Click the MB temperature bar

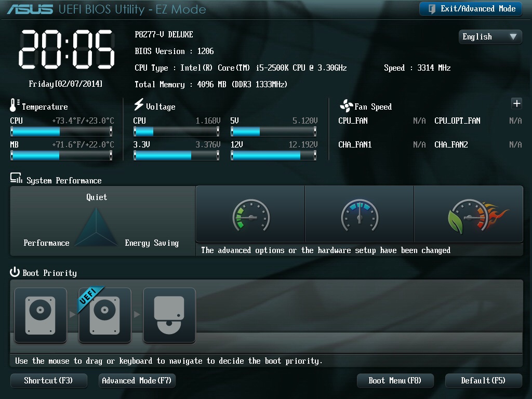pos(61,155)
